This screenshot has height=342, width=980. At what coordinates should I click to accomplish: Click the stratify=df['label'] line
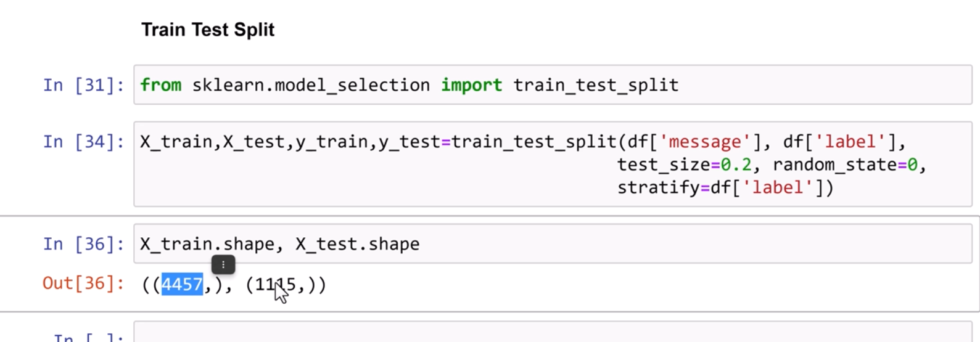(725, 187)
